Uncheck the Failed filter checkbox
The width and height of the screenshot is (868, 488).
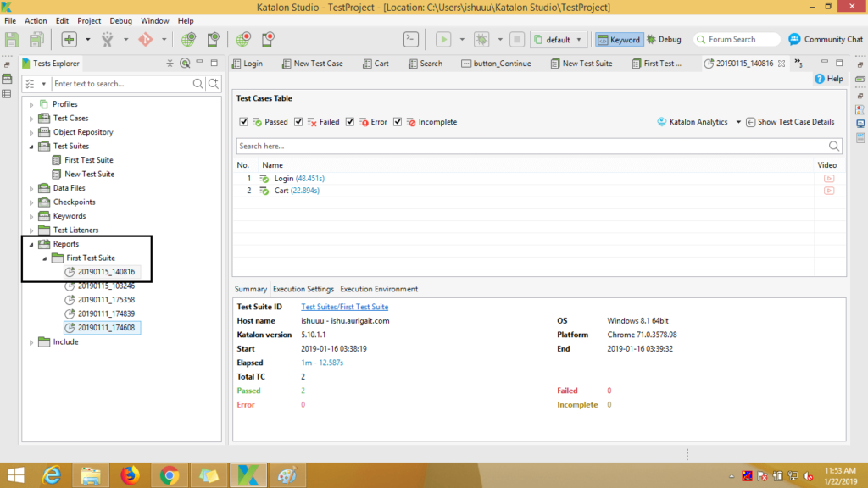(298, 122)
